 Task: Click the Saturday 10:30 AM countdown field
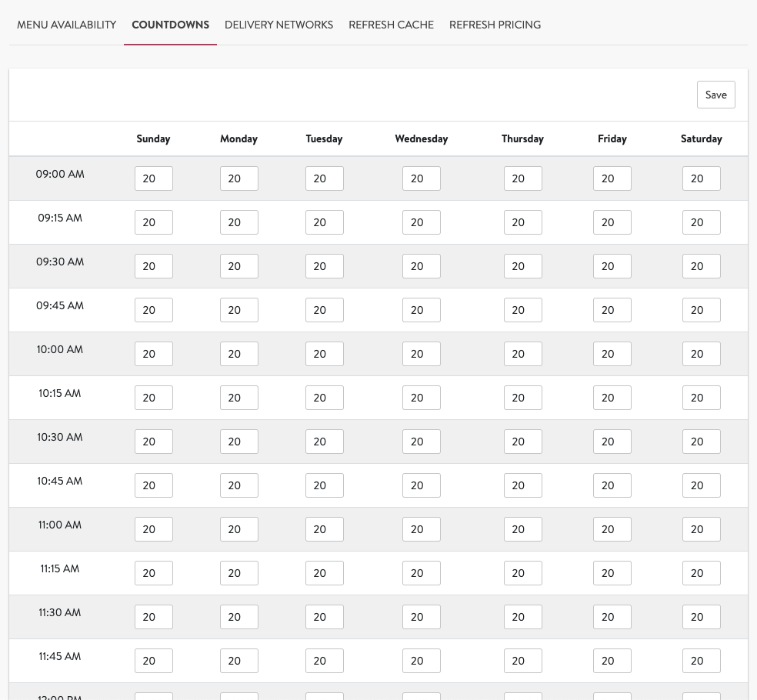click(701, 442)
